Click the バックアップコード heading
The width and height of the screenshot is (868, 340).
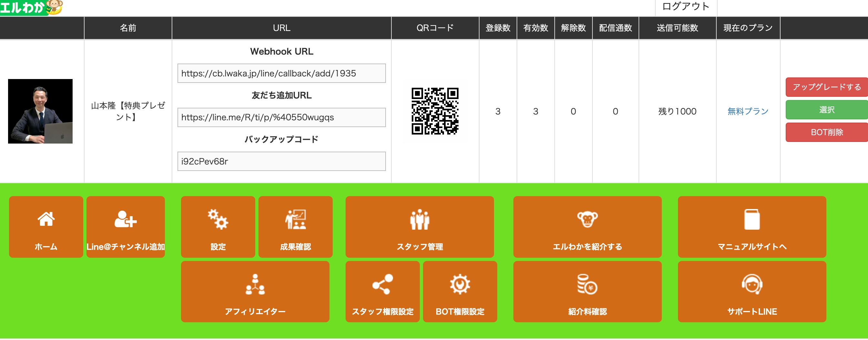click(x=281, y=139)
